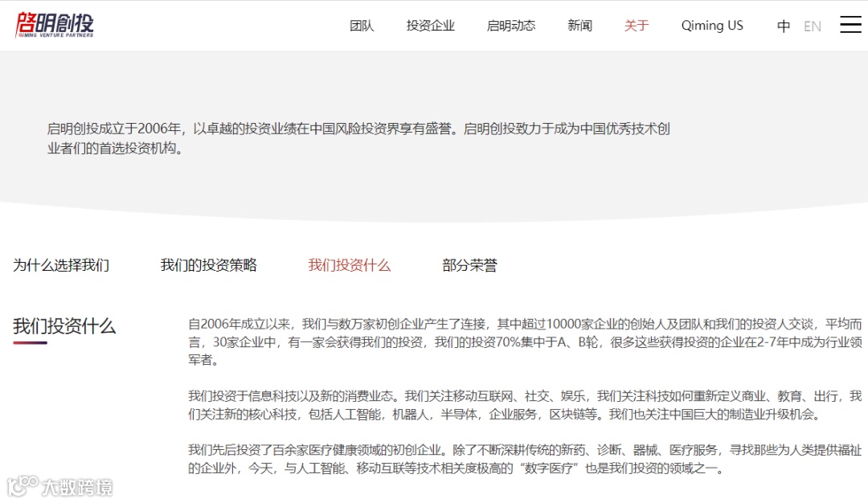Visit the Qiming US link
Screen dimensions: 868x503
(x=712, y=26)
